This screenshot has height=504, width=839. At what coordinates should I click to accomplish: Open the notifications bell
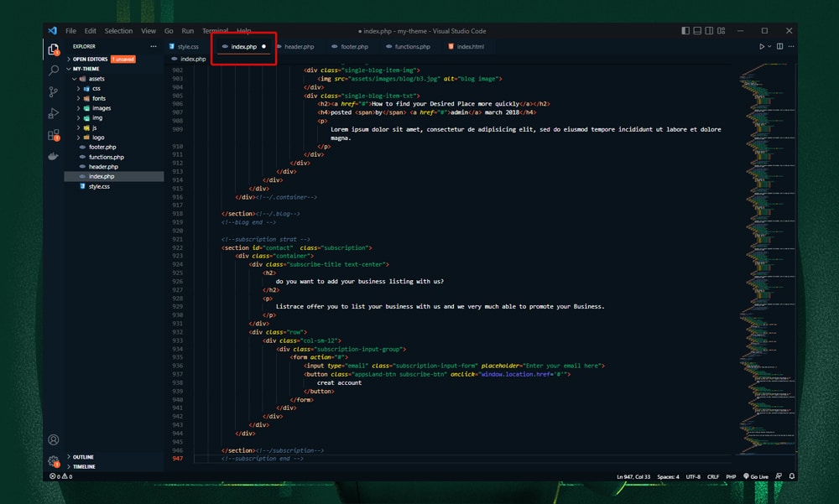[790, 476]
